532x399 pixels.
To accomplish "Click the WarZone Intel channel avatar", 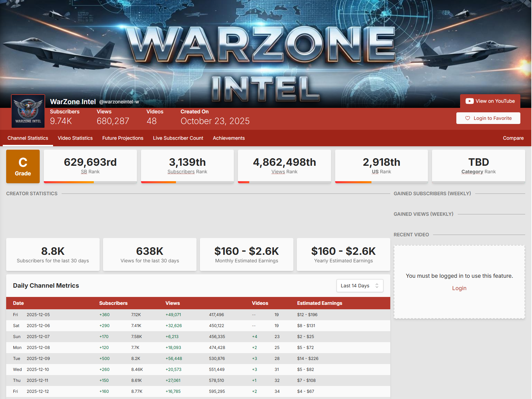I will pyautogui.click(x=28, y=111).
